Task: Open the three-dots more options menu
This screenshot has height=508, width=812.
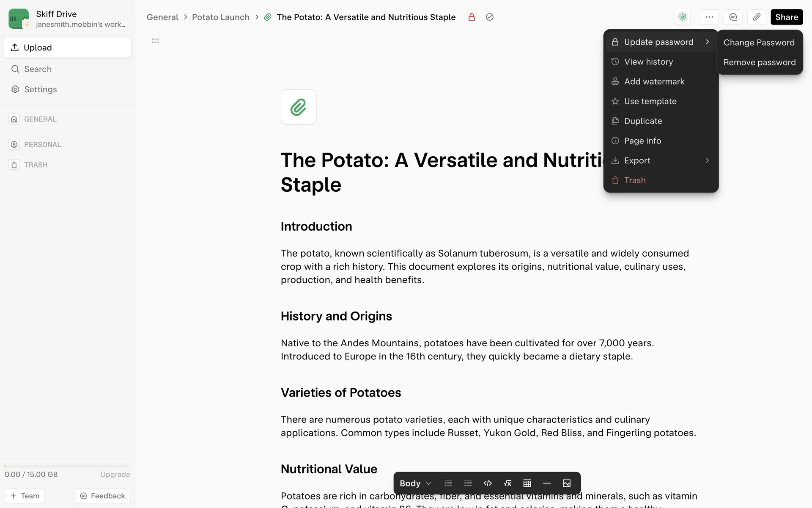Action: 709,17
